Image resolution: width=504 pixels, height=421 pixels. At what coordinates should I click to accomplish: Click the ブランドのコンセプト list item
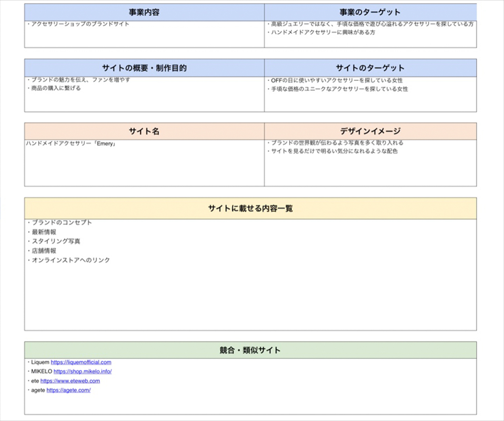(x=62, y=222)
